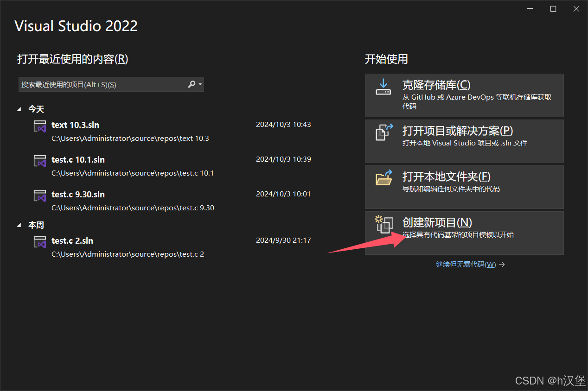This screenshot has width=588, height=391.
Task: Click the Create new project icon
Action: (383, 224)
